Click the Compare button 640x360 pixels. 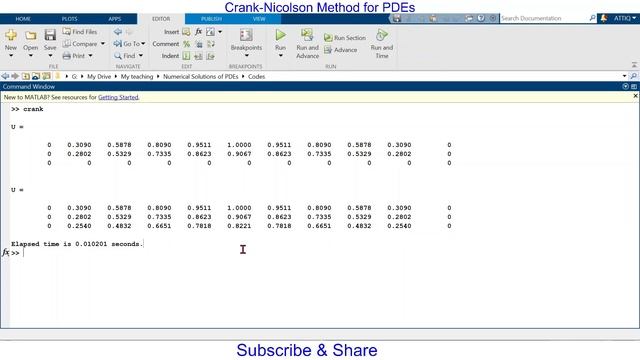80,44
